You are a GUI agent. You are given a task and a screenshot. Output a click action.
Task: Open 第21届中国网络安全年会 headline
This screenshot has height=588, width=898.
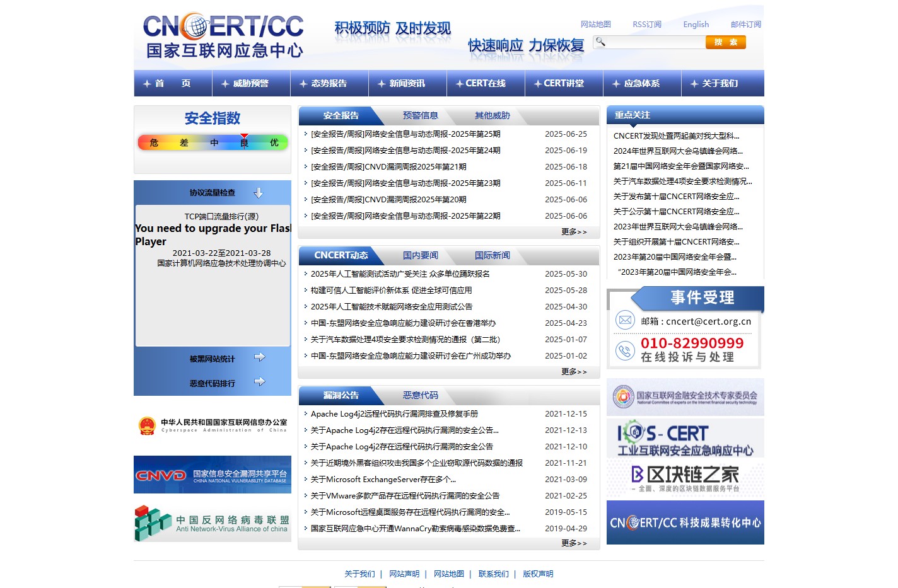682,166
